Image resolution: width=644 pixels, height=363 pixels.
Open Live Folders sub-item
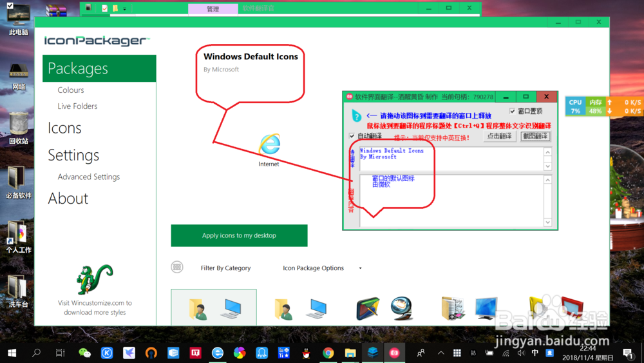(x=77, y=106)
